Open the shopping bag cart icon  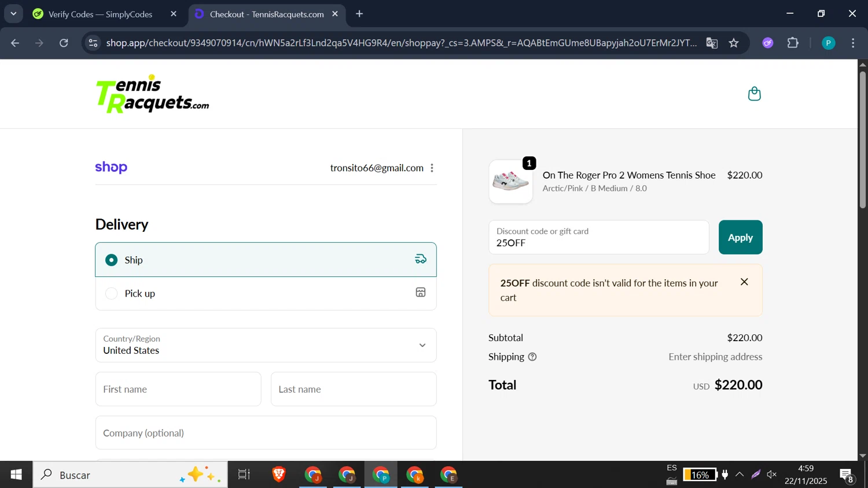point(754,94)
